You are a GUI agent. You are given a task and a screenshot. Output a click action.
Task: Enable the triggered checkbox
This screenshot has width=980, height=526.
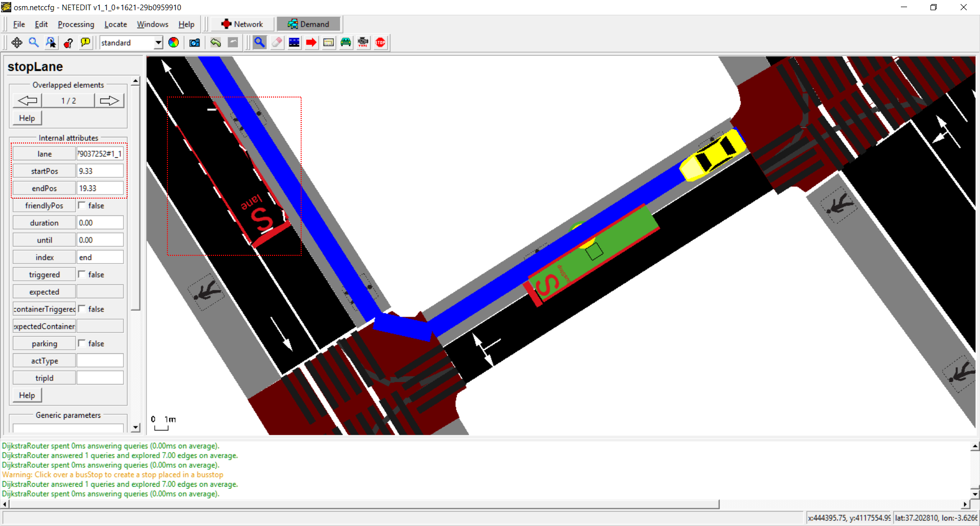point(82,274)
